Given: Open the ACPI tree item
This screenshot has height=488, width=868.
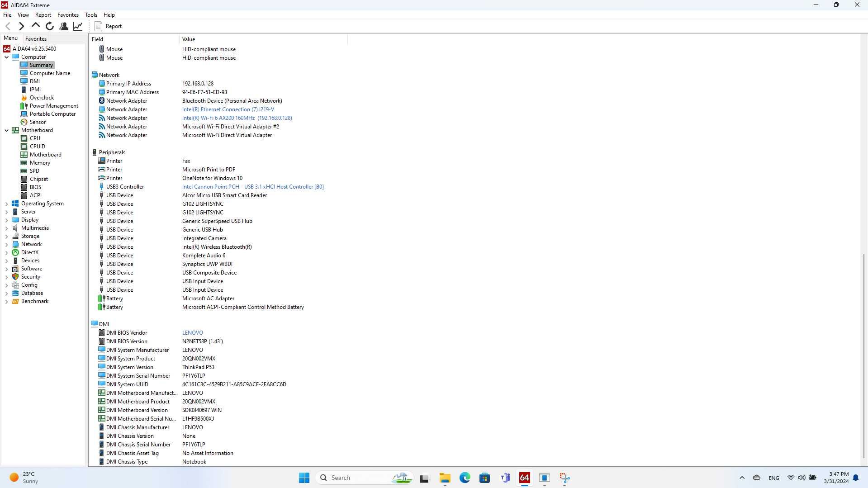Looking at the screenshot, I should point(36,195).
